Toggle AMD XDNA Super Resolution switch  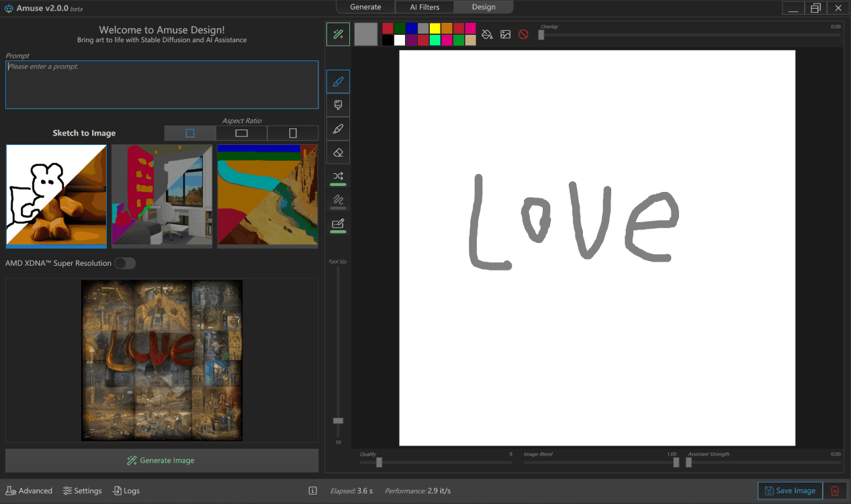click(x=124, y=263)
